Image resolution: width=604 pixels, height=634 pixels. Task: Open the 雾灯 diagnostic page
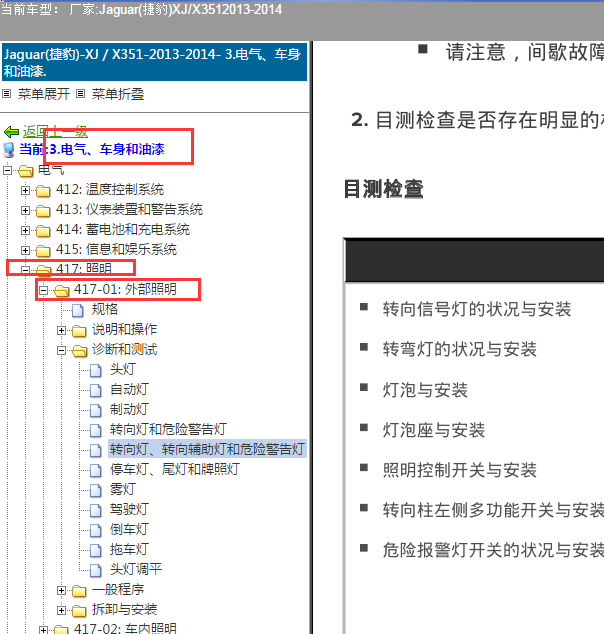[x=123, y=490]
